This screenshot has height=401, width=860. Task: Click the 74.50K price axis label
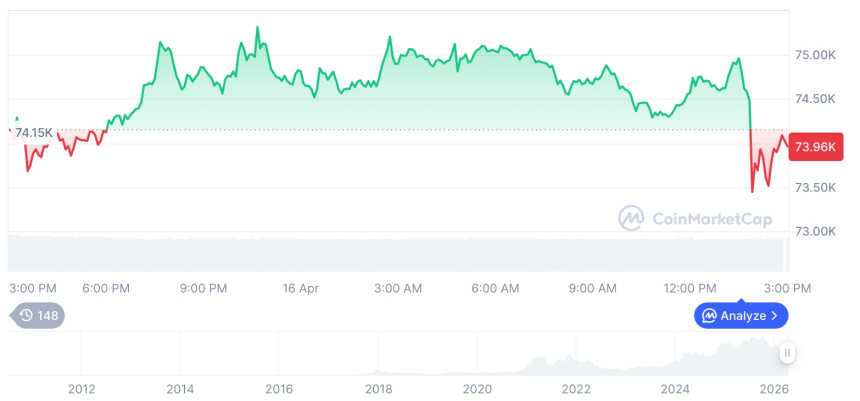(x=813, y=99)
